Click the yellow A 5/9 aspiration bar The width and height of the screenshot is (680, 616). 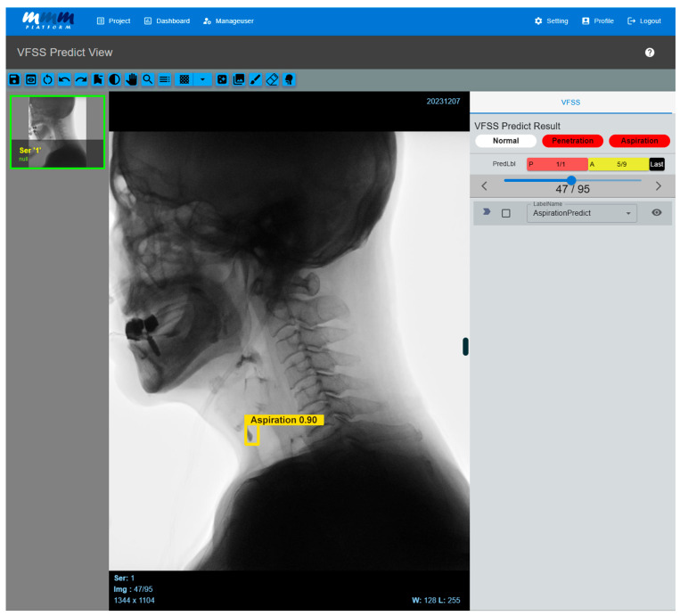[x=619, y=164]
